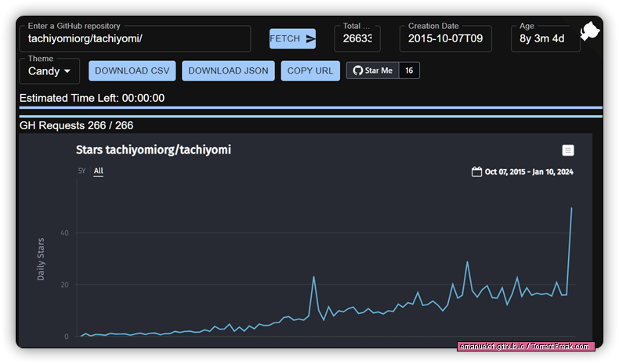The image size is (619, 364).
Task: Click the FETCH button
Action: [292, 38]
